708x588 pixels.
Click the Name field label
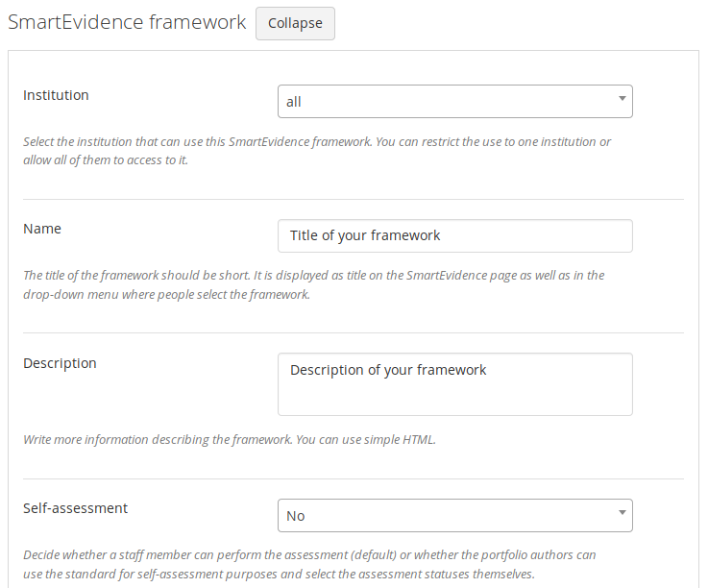tap(42, 229)
